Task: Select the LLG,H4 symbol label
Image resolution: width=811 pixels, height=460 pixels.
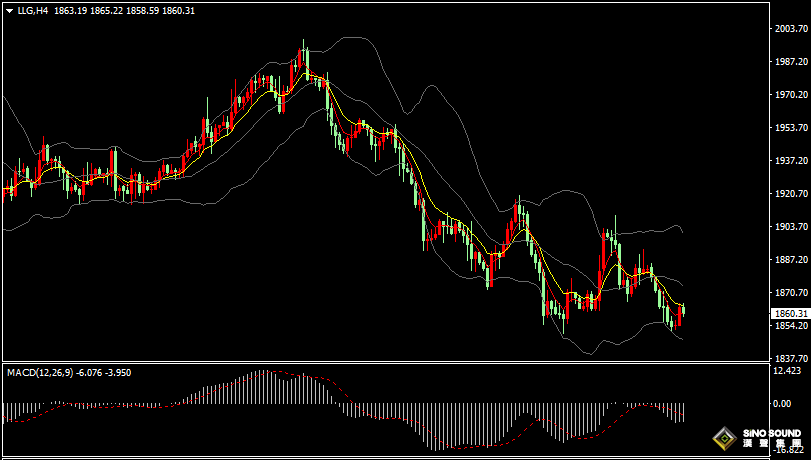Action: [x=33, y=10]
